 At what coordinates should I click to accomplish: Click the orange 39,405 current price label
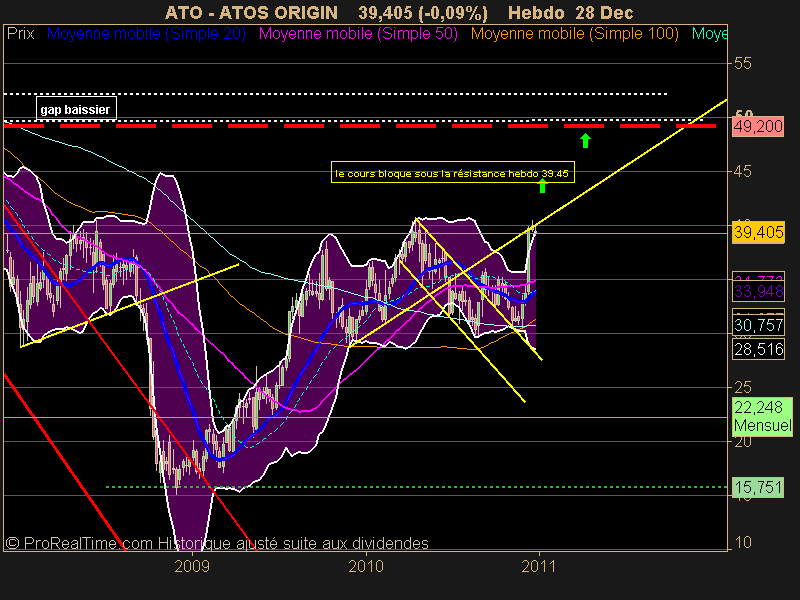tap(758, 232)
